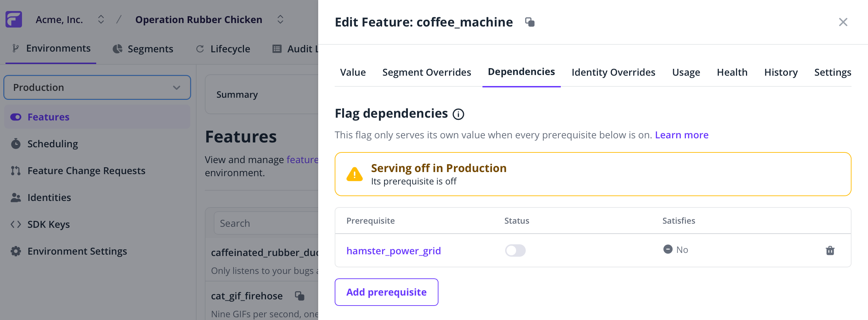
Task: Follow the Learn more link
Action: (682, 135)
